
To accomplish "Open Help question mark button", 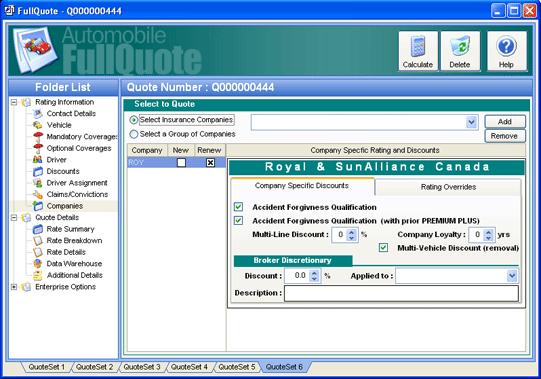I will click(x=506, y=51).
